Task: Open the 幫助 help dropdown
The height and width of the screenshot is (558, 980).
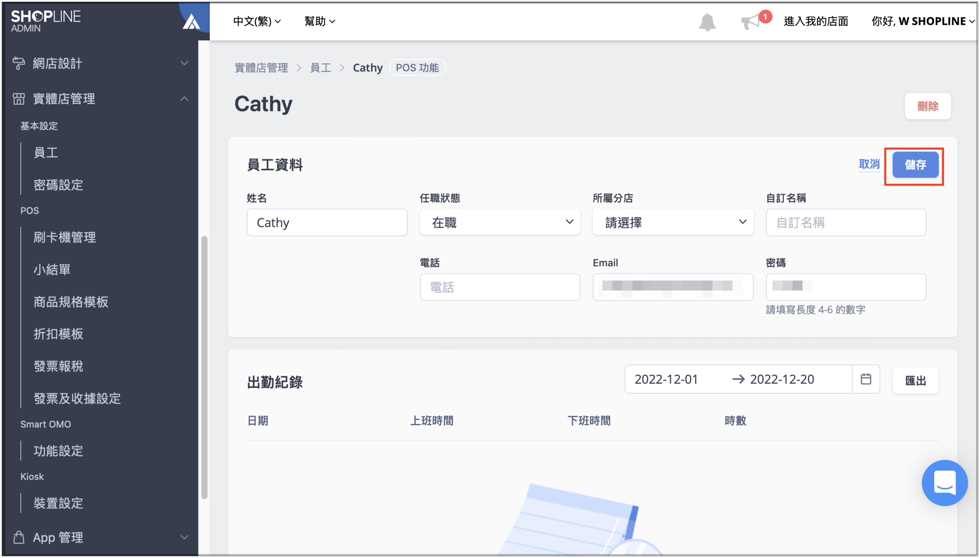Action: coord(320,22)
